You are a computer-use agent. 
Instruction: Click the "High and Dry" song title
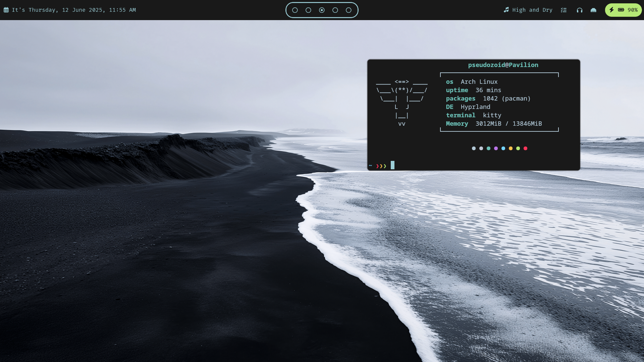pos(532,10)
